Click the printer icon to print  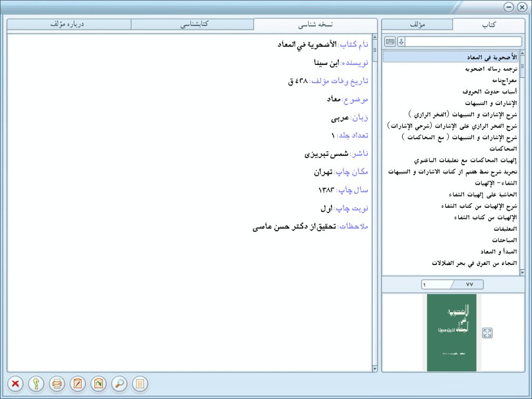click(x=57, y=384)
